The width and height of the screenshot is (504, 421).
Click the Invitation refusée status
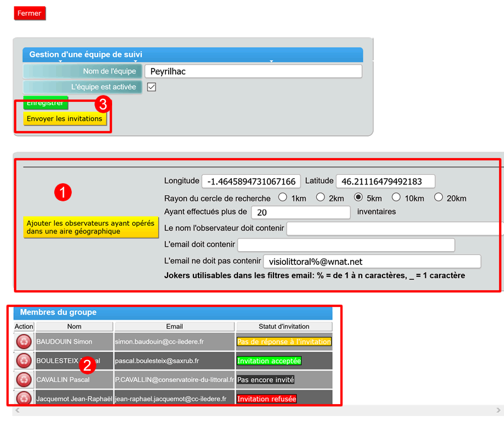click(266, 399)
